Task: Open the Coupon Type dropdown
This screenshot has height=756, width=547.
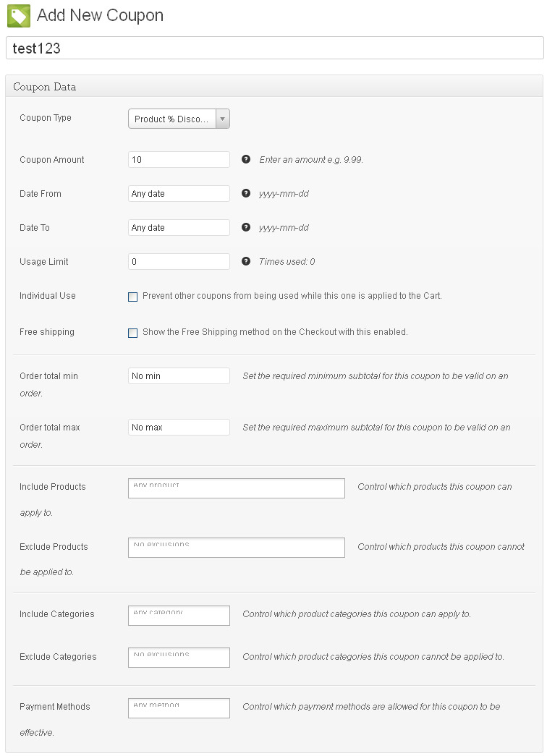Action: [179, 119]
